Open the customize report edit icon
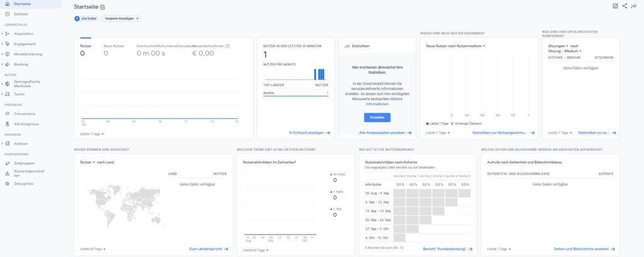The width and height of the screenshot is (644, 257). 615,6
